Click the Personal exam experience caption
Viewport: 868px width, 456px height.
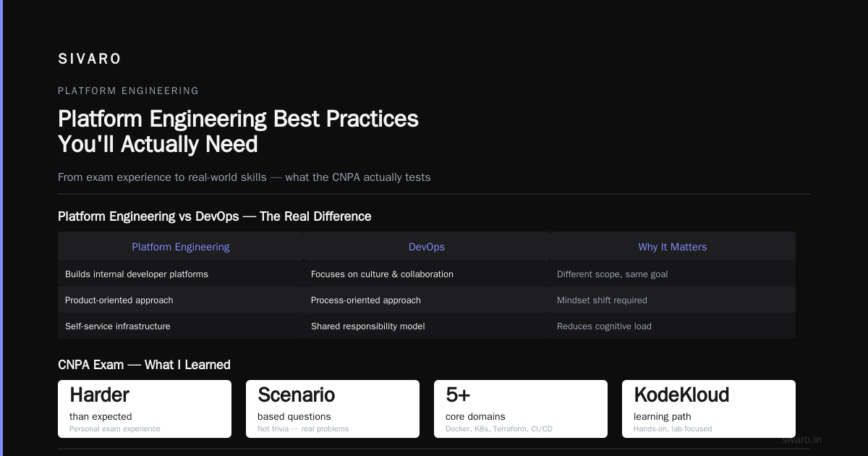[115, 429]
